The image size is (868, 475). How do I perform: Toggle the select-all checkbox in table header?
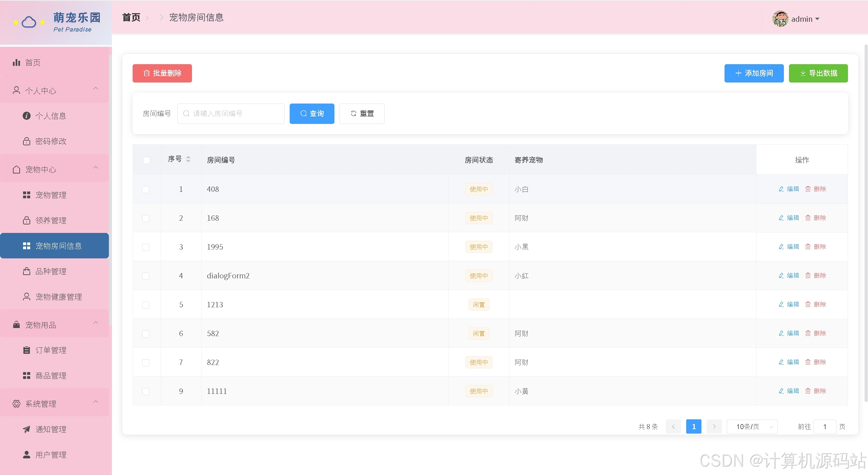click(147, 160)
